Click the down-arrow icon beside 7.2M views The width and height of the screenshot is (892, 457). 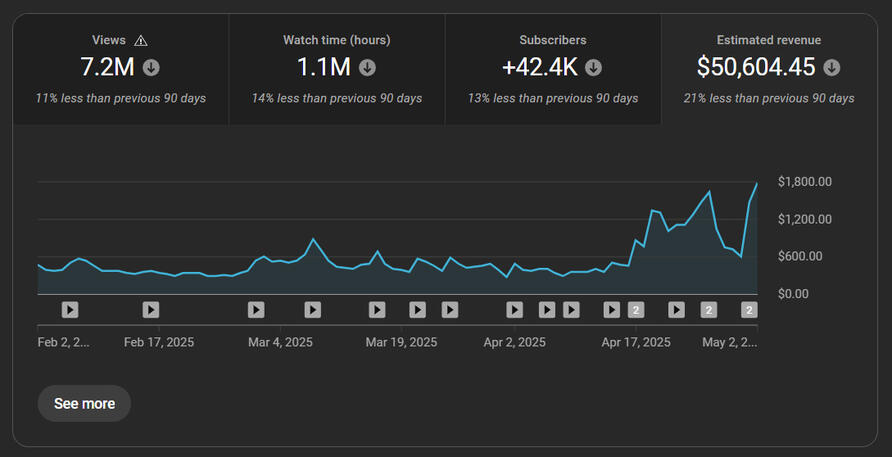point(151,68)
